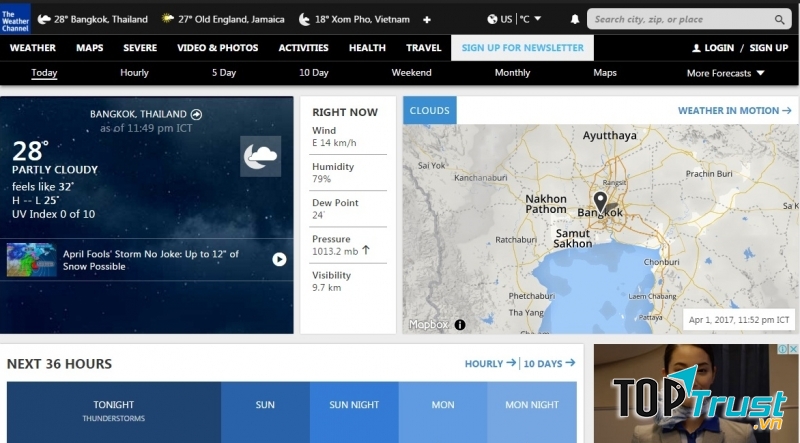The width and height of the screenshot is (800, 443).
Task: Click the large partly cloudy condition icon
Action: tap(260, 156)
